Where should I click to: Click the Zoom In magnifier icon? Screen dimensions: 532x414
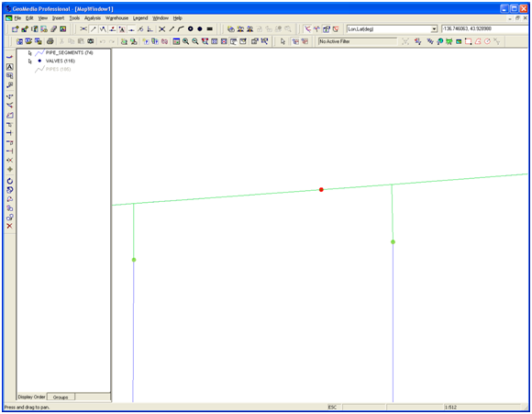[x=185, y=41]
